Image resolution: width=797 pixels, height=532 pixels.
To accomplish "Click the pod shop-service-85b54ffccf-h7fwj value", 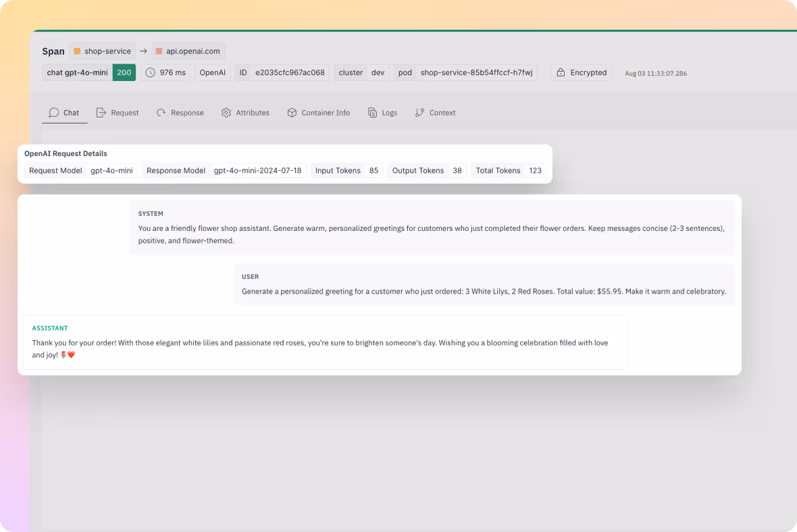I will 476,73.
